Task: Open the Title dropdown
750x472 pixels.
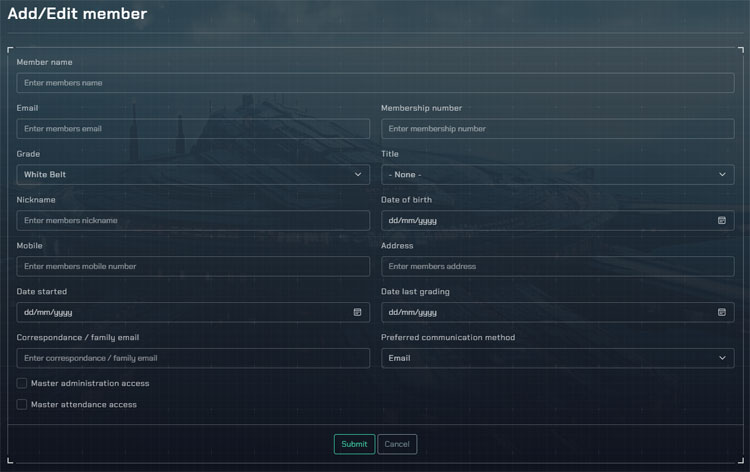Action: tap(557, 175)
